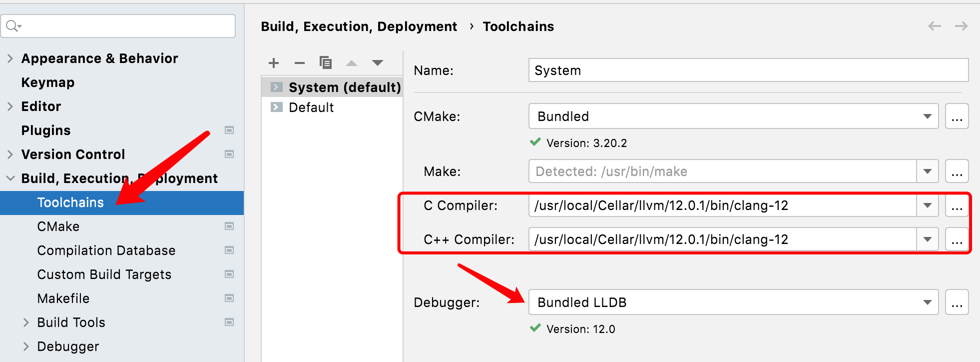Select Toolchains settings page

coord(121,202)
